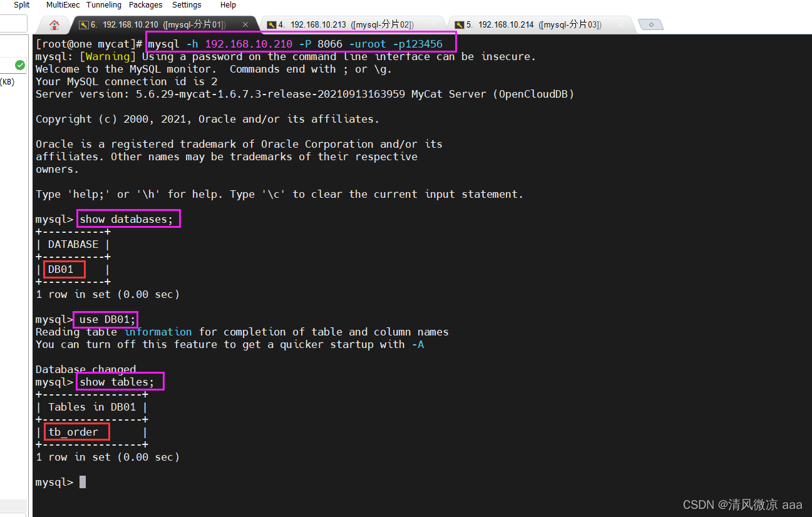The image size is (812, 517).
Task: Click the 'Your MySQL connection id is 2' line
Action: [x=126, y=81]
